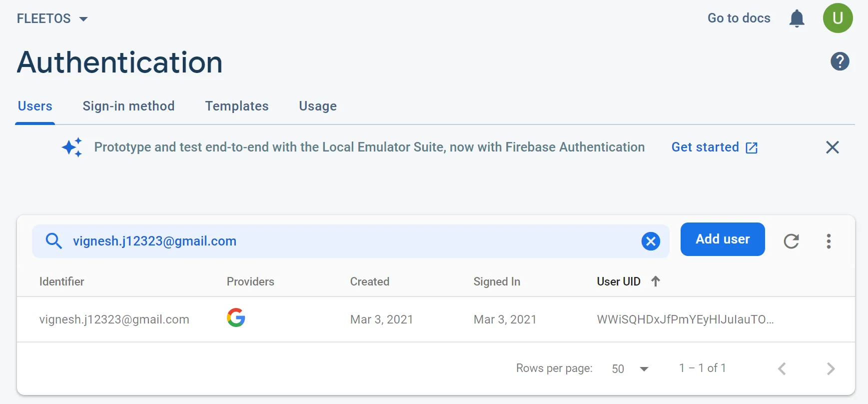
Task: Open Go to docs link
Action: (739, 18)
